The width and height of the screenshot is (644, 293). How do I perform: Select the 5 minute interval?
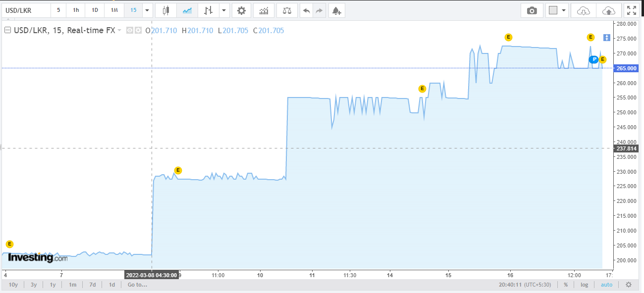[58, 10]
